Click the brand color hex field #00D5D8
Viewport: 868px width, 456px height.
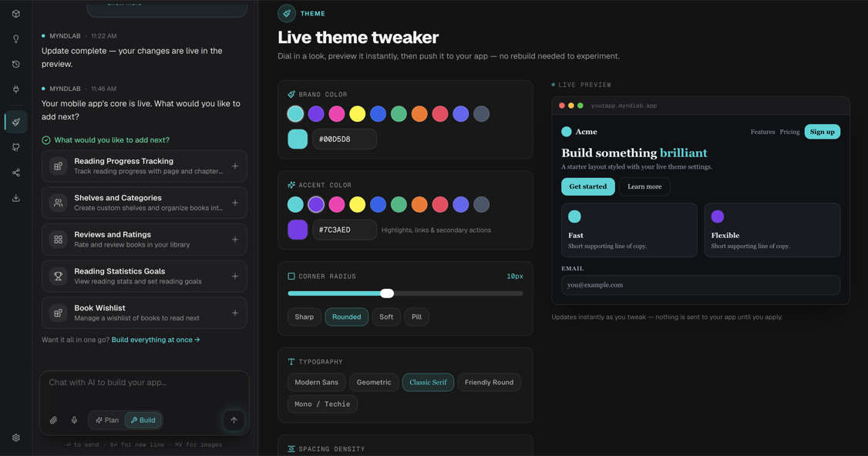(x=345, y=139)
